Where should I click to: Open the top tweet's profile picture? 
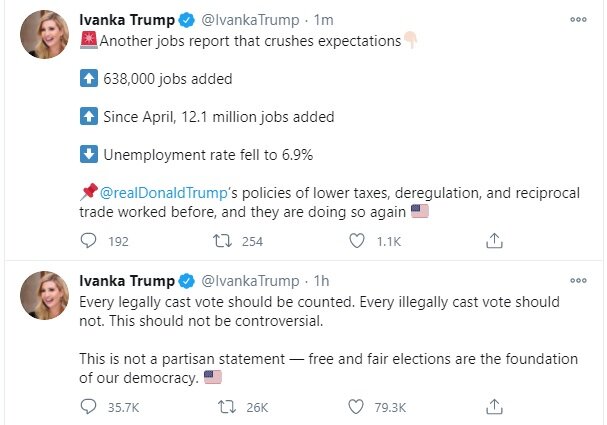[x=43, y=37]
